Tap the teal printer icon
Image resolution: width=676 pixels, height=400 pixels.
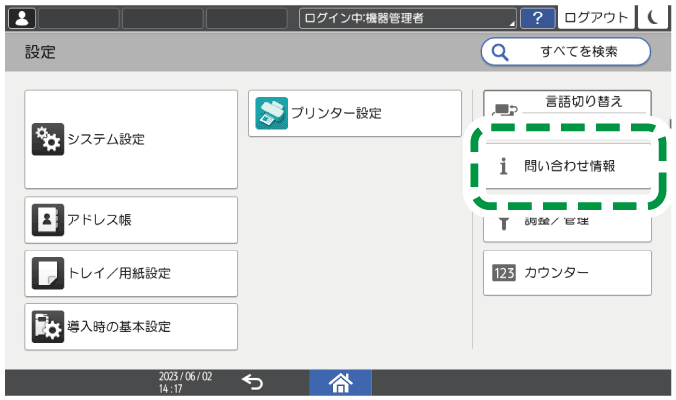[x=272, y=113]
